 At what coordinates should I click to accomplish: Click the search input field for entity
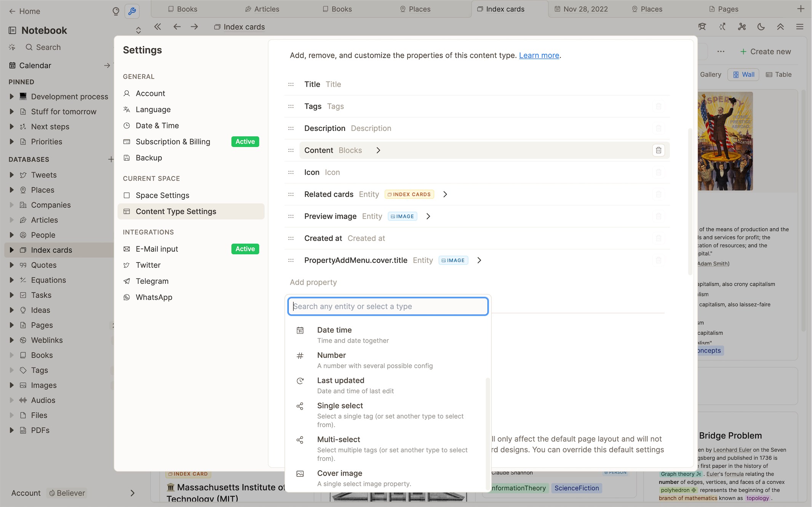388,306
